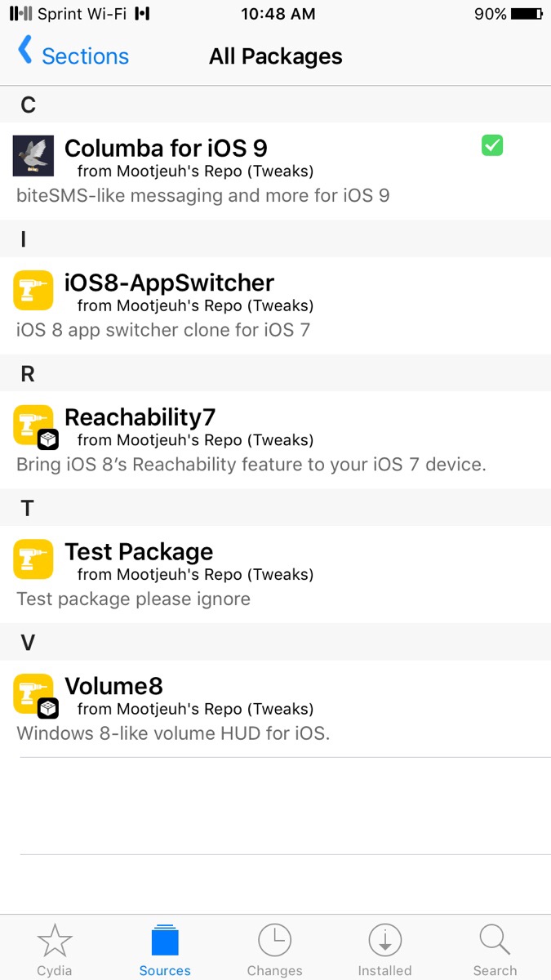Open the iOS8-AppSwitcher package title
The width and height of the screenshot is (551, 980).
pos(169,283)
